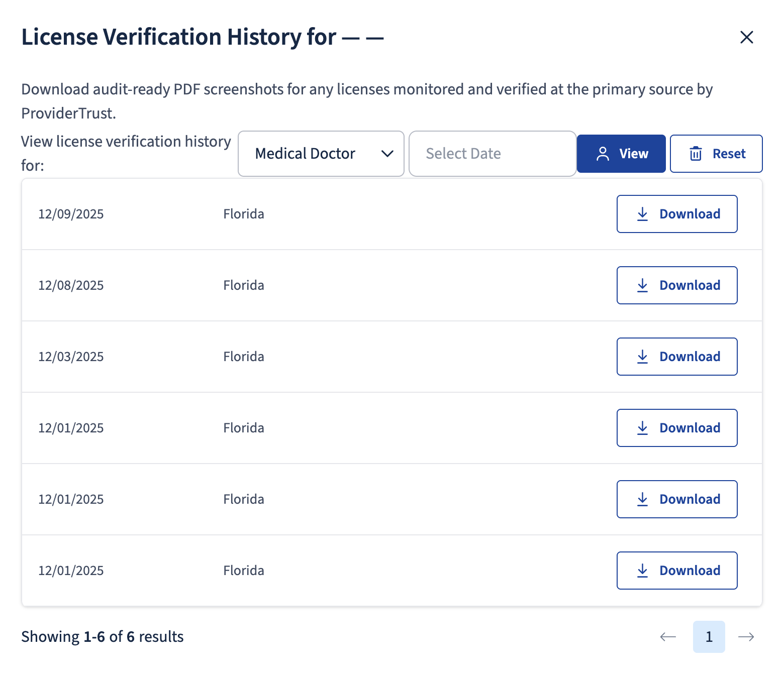The image size is (784, 675).
Task: Click download arrow icon in fifth row
Action: pos(642,499)
